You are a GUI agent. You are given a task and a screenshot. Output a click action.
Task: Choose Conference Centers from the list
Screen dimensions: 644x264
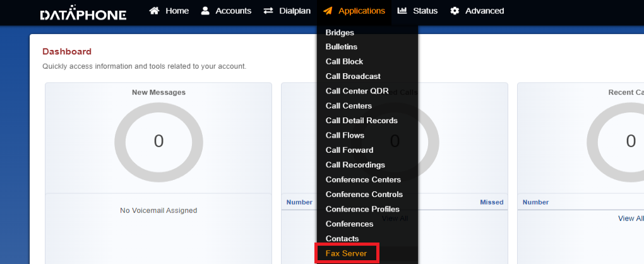point(363,179)
